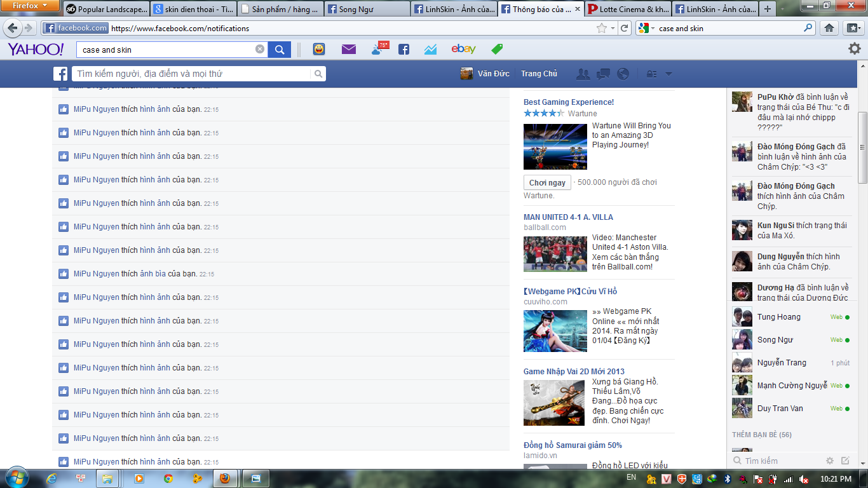Open chat with Tung Hoang
The image size is (868, 488).
pos(778,317)
